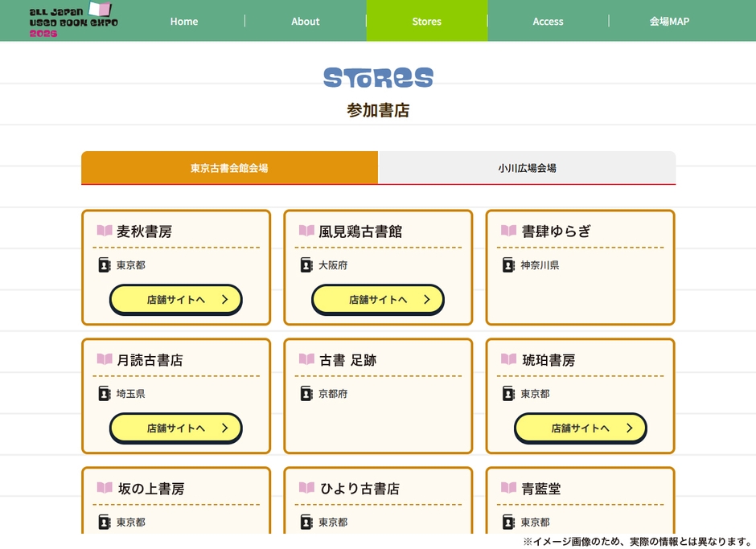Open 会場MAP from the top menu
The image size is (756, 549).
pyautogui.click(x=669, y=21)
